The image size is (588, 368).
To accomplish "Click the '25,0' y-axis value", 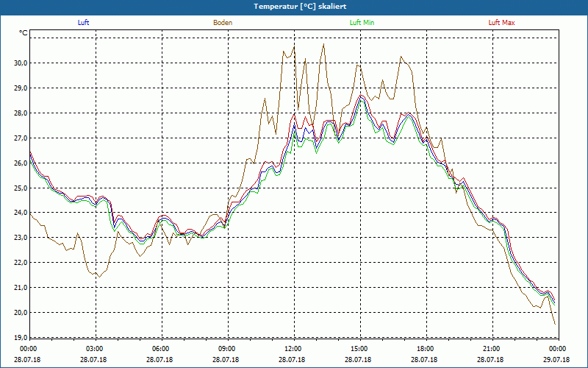I will 21,188.
